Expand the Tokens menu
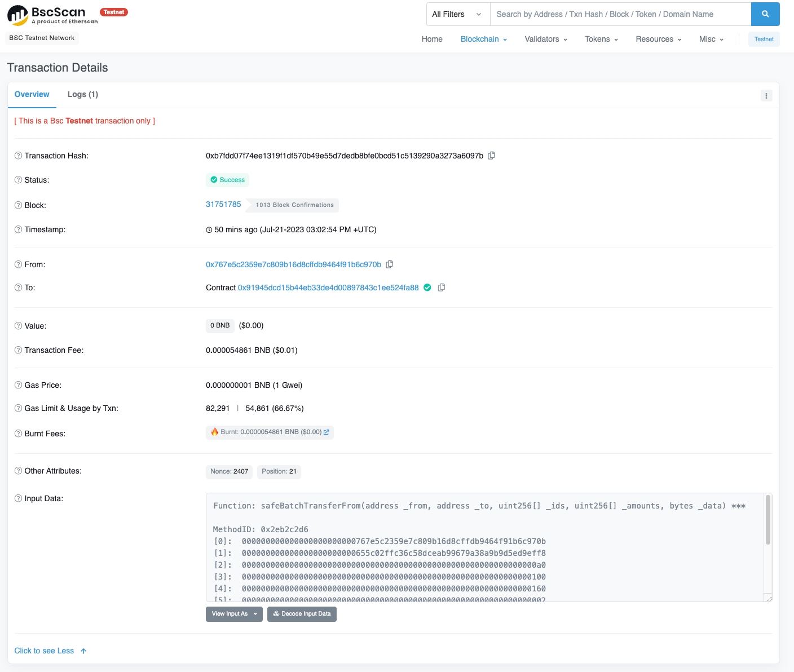This screenshot has width=794, height=672. tap(601, 39)
